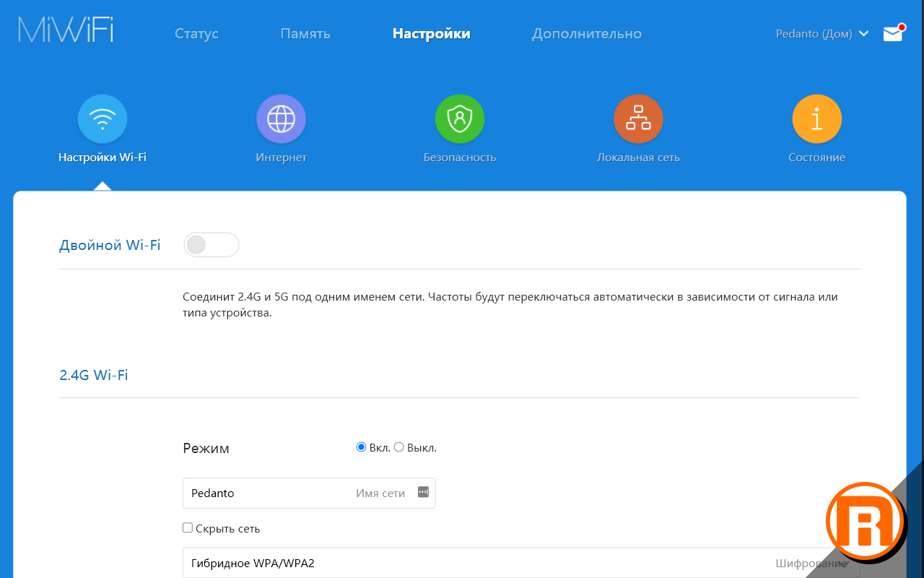Open the Security shield icon
Screen dimensions: 924x578
[460, 119]
